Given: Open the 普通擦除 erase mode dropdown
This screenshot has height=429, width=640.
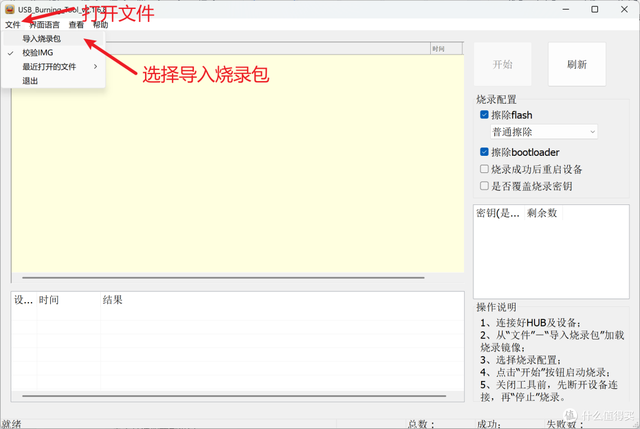Looking at the screenshot, I should pos(544,132).
